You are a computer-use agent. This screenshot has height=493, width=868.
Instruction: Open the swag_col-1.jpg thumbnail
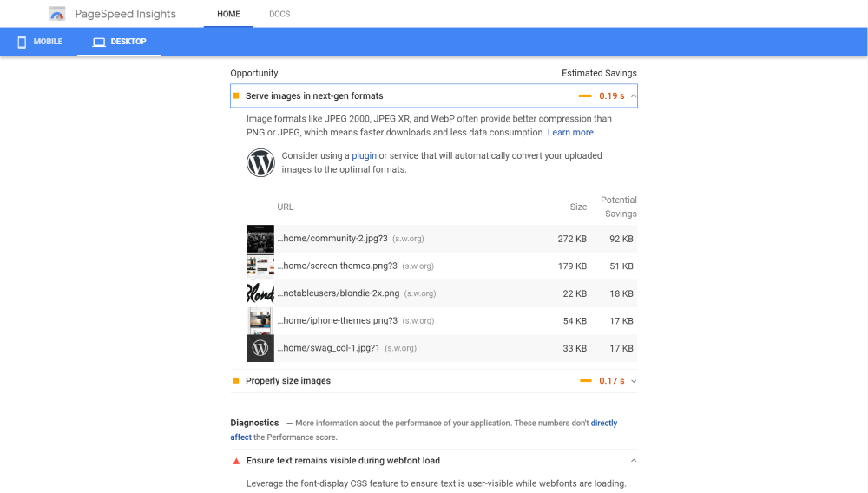point(260,348)
